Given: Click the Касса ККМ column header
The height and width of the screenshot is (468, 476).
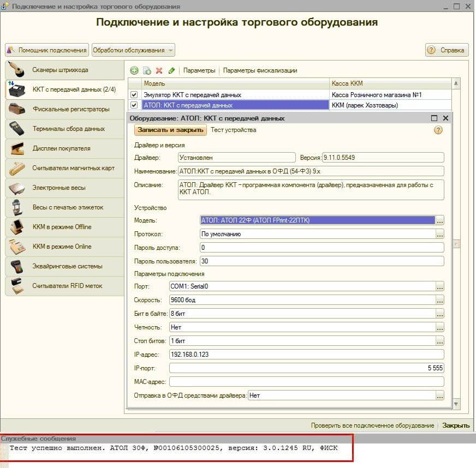Looking at the screenshot, I should pos(390,83).
